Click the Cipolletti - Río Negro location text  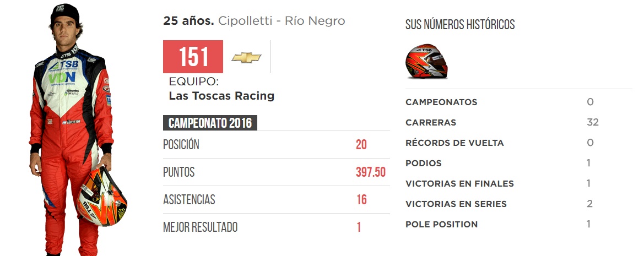click(282, 21)
